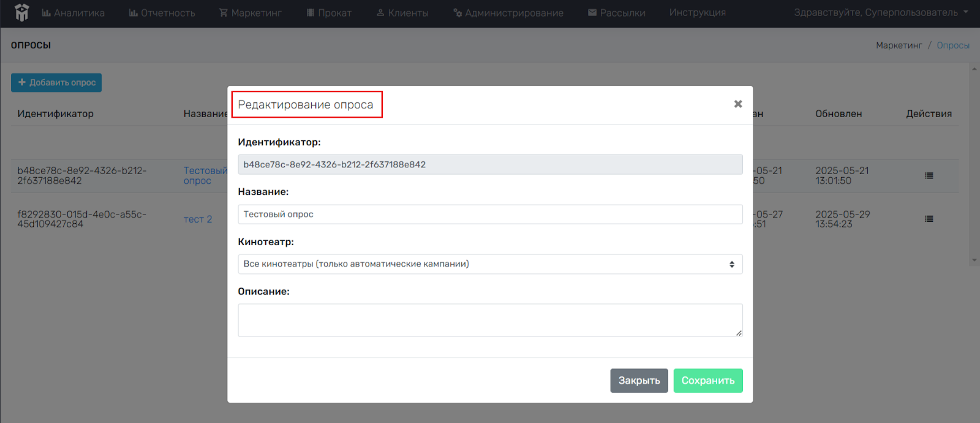
Task: Open actions menu for the 13:54:23 row
Action: [x=929, y=219]
